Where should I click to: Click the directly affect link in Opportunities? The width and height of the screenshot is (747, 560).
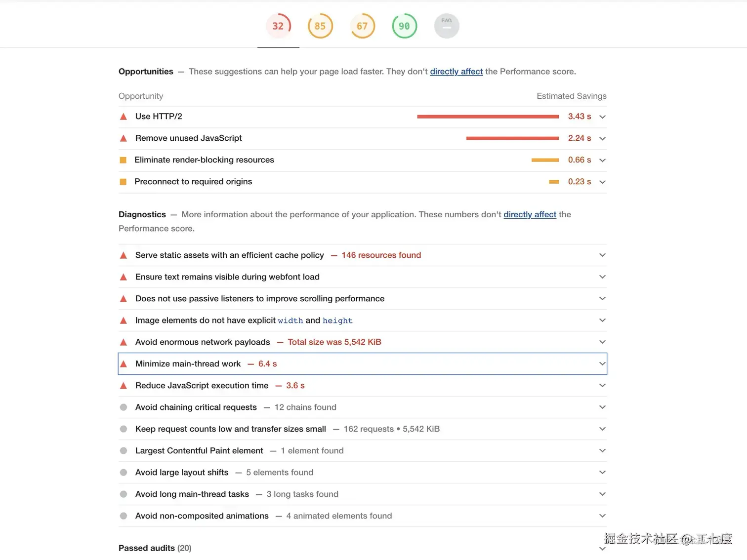coord(456,72)
